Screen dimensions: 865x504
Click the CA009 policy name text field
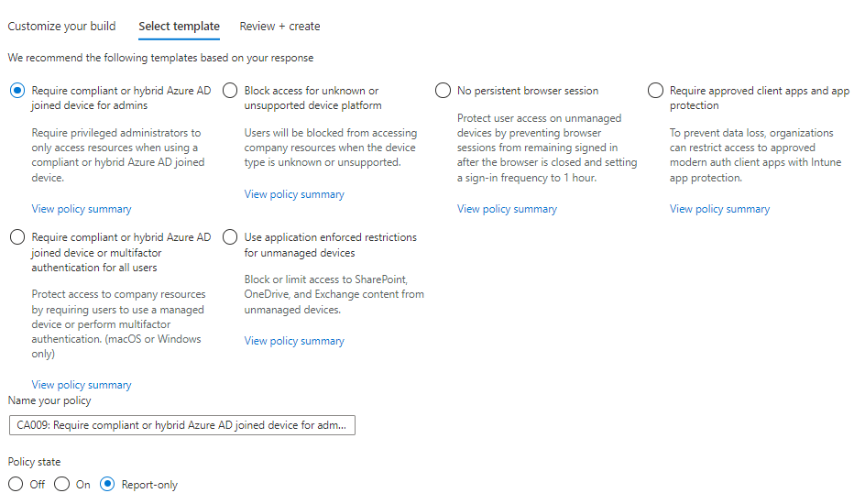point(181,426)
